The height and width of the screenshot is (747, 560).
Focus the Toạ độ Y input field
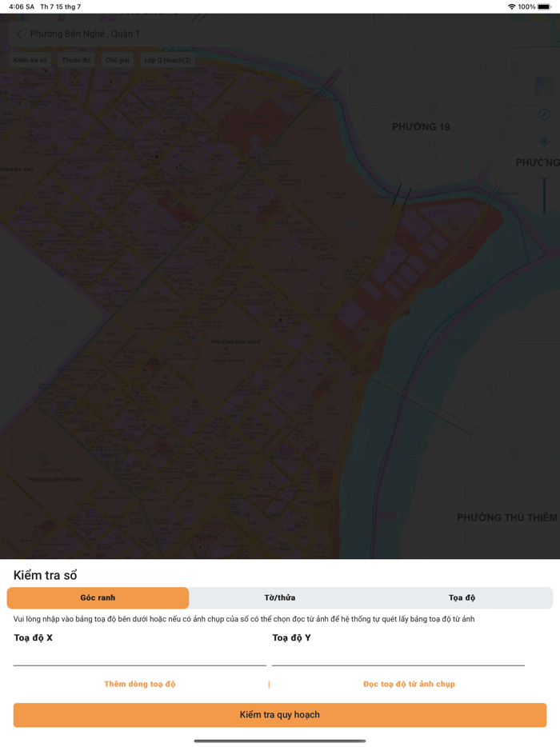[x=398, y=657]
